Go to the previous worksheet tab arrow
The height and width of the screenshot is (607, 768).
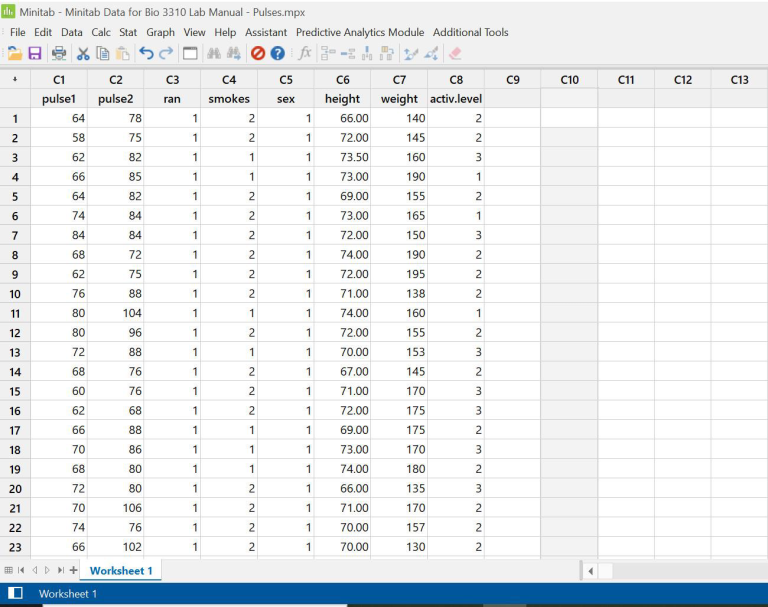(x=34, y=570)
